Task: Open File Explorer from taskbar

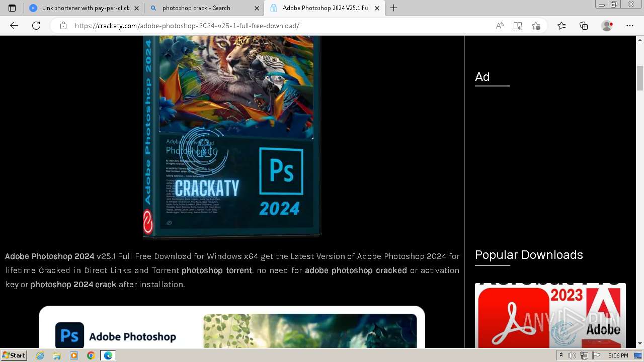Action: click(57, 355)
